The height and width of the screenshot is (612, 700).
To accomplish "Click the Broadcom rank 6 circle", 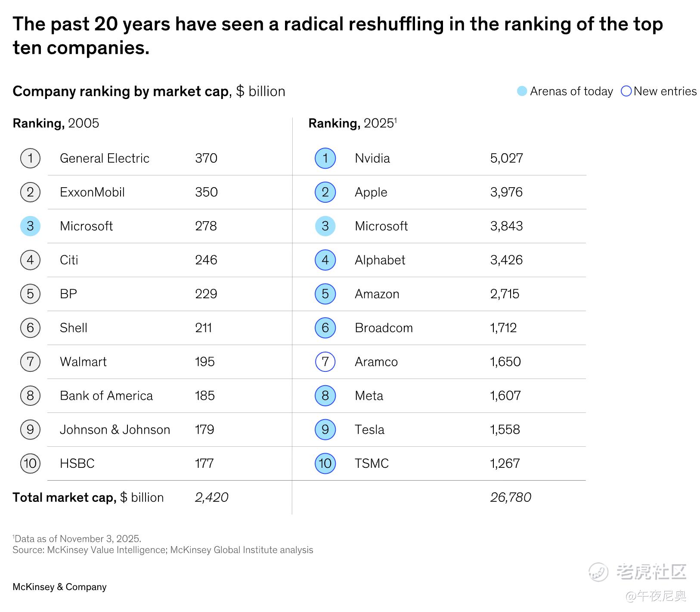I will pyautogui.click(x=325, y=328).
